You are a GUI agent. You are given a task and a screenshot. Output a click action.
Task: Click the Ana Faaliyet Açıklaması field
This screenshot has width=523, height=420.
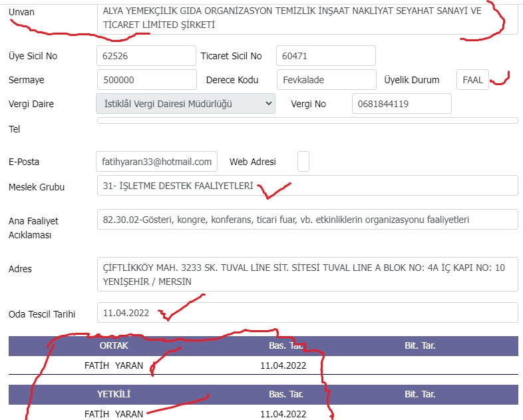coord(307,220)
